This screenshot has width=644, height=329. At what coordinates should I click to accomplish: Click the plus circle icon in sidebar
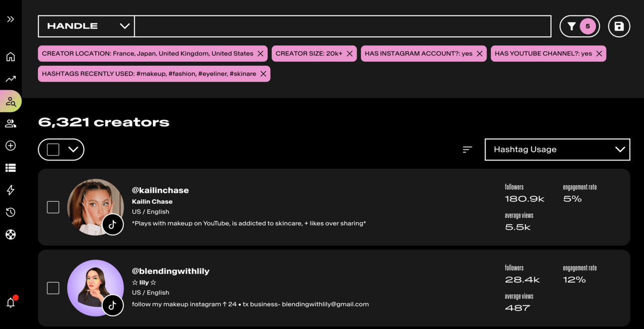tap(10, 146)
